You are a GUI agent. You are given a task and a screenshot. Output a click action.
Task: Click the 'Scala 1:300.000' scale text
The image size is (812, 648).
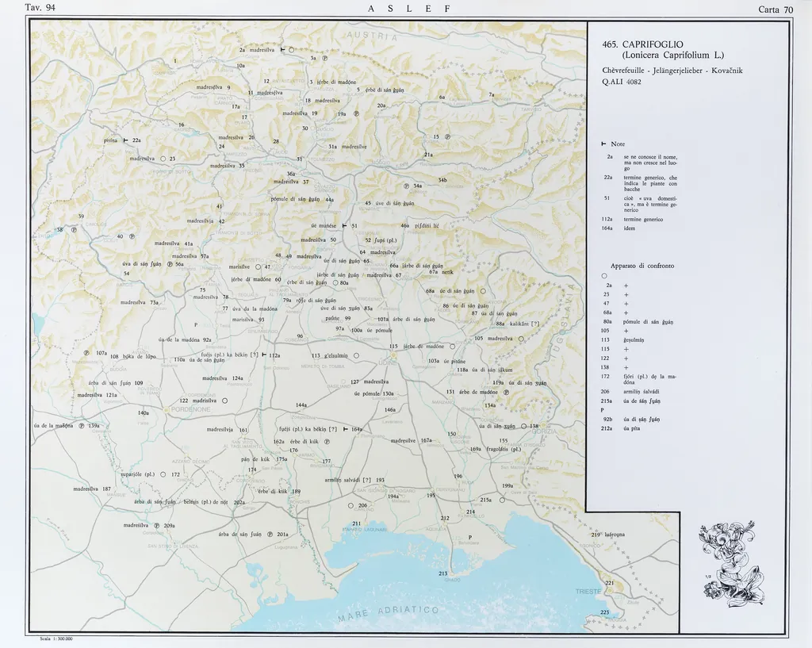56,638
